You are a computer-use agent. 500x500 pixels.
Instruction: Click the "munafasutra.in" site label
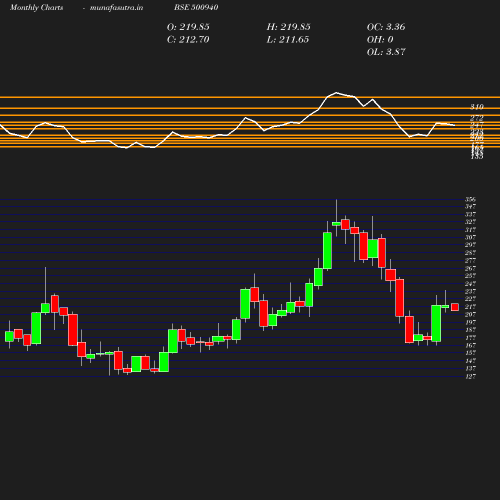(x=116, y=7)
